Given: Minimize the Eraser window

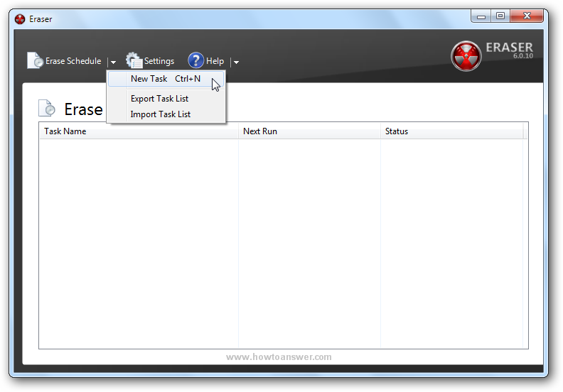Looking at the screenshot, I should coord(481,16).
